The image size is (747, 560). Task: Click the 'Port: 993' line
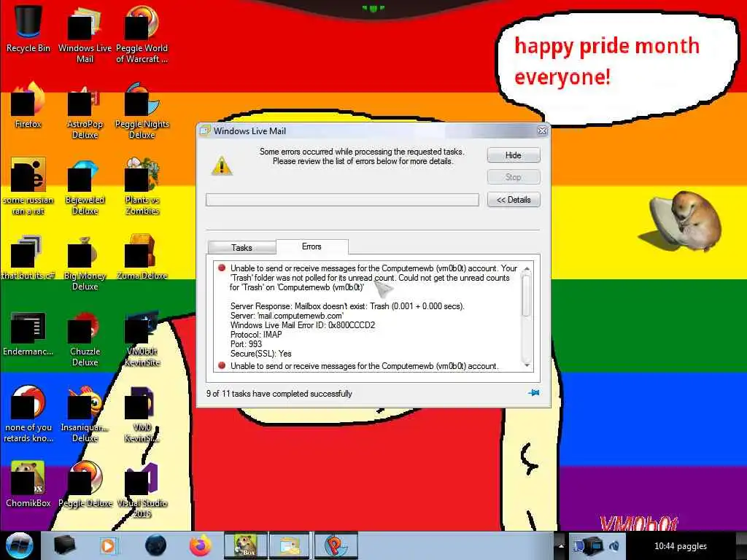point(246,344)
